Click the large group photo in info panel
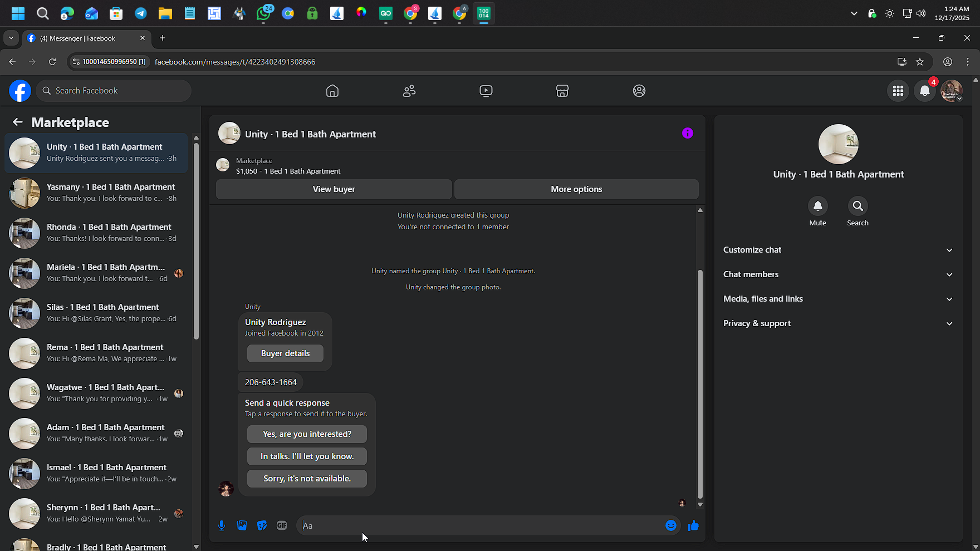The width and height of the screenshot is (980, 551). pos(839,144)
